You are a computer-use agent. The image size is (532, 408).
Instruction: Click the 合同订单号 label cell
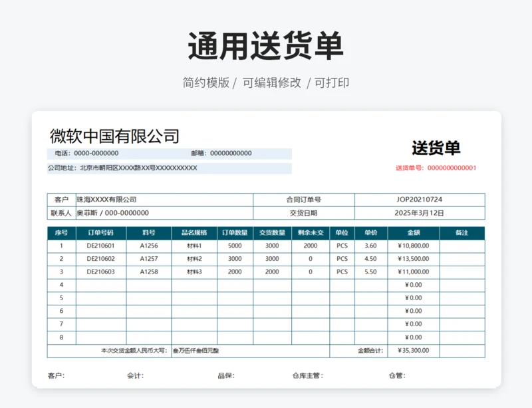304,200
